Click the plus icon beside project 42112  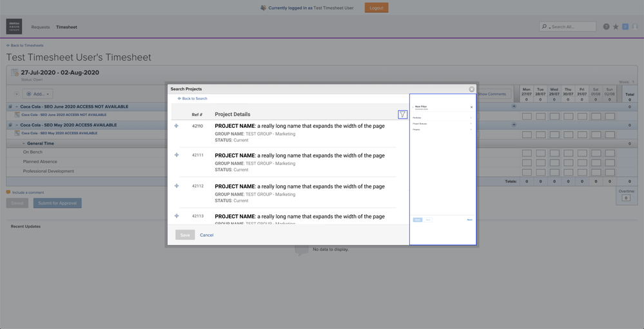(x=177, y=186)
